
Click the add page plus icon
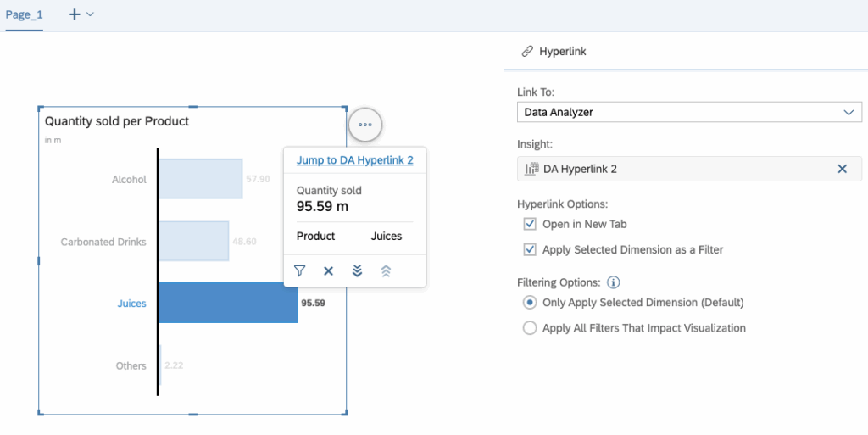tap(75, 14)
